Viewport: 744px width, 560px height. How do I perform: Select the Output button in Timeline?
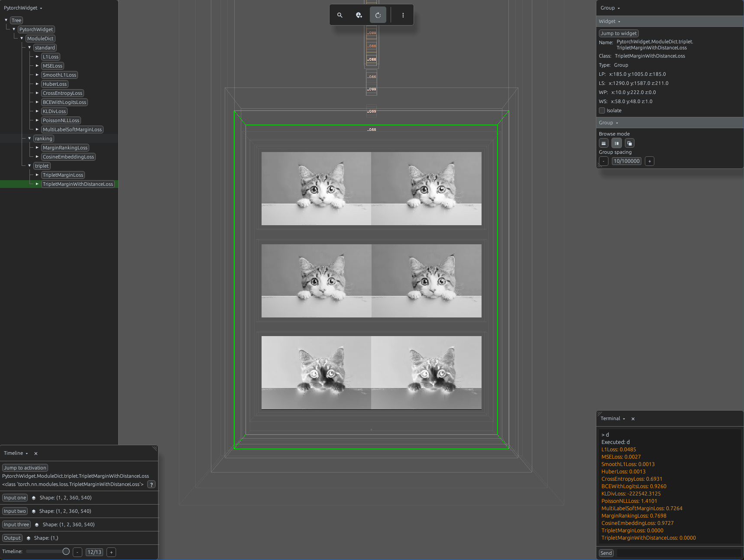12,538
